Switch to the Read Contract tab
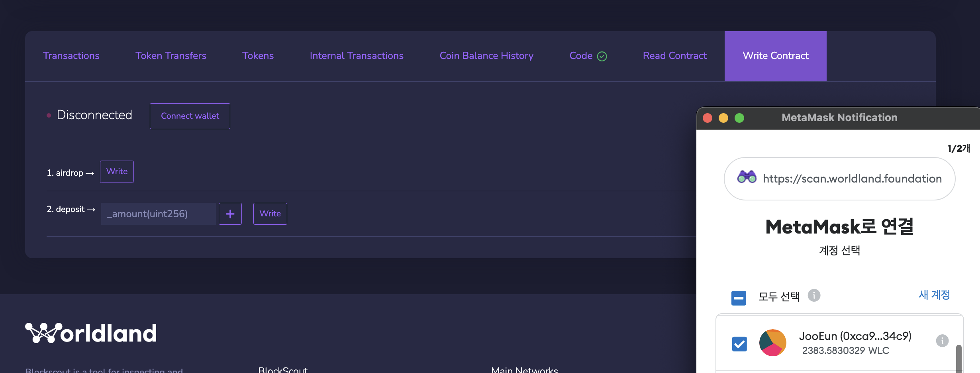 pyautogui.click(x=674, y=56)
